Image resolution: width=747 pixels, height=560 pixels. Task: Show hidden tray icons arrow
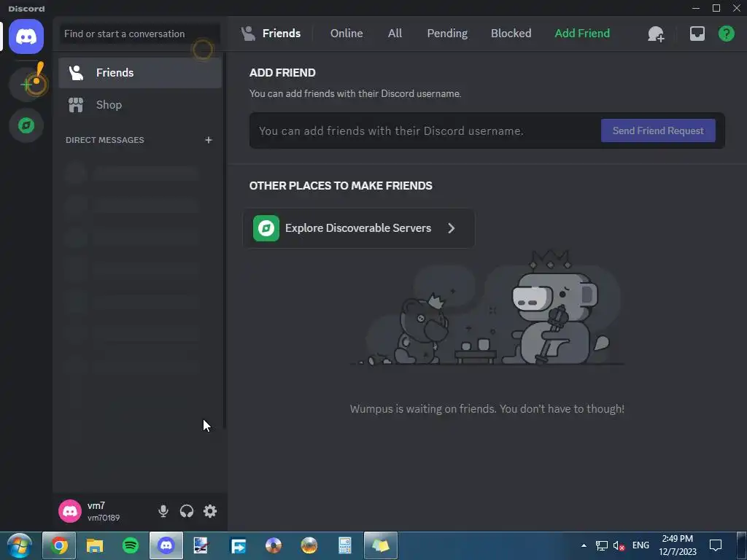point(584,545)
